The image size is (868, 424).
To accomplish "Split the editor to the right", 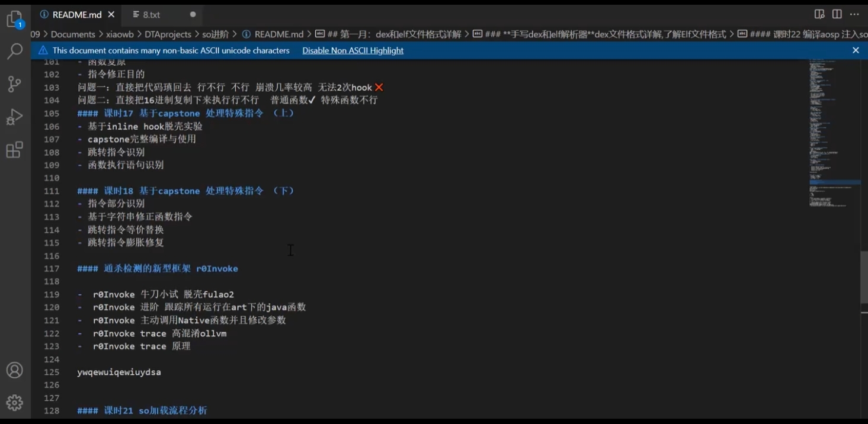I will tap(837, 14).
